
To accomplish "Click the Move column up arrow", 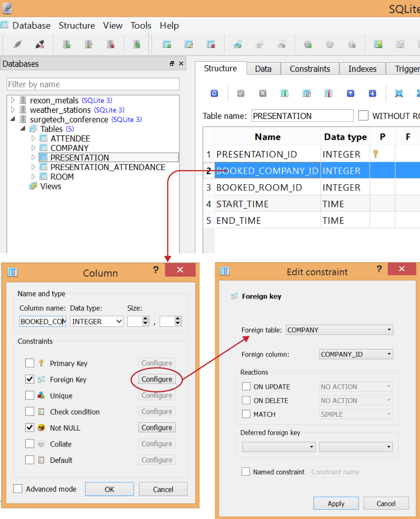I will pos(350,93).
